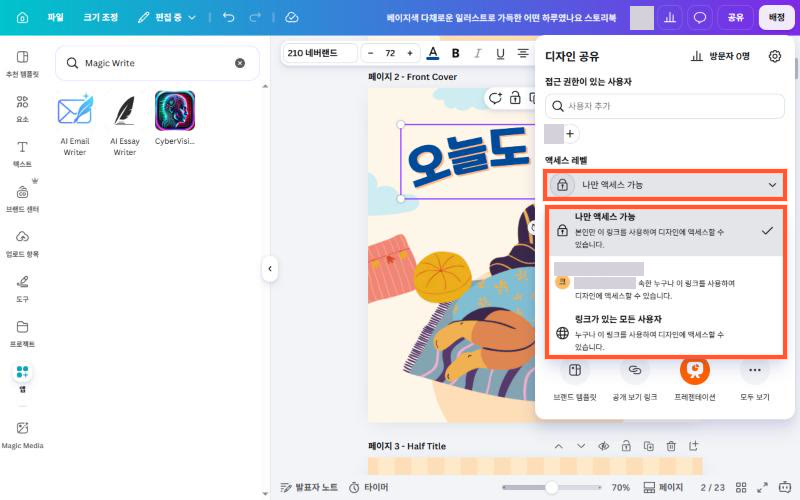Click the 사용자 추가 input field
Screen dimensions: 800x500
664,106
